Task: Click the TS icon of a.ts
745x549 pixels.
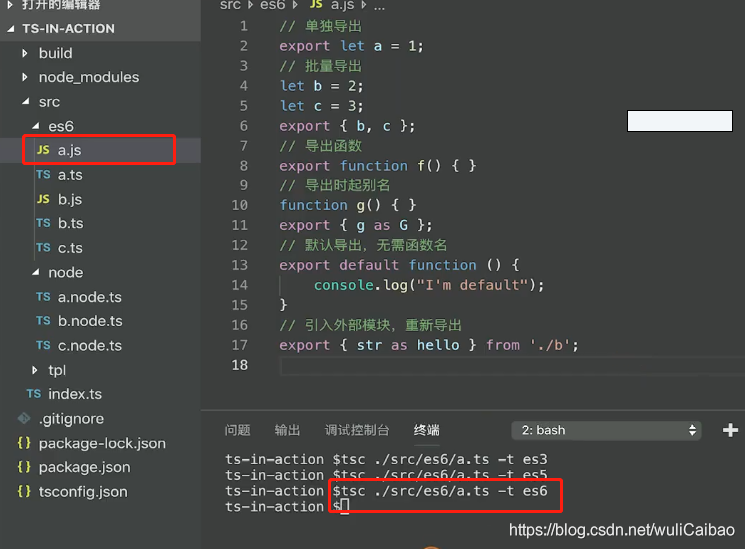Action: (43, 175)
